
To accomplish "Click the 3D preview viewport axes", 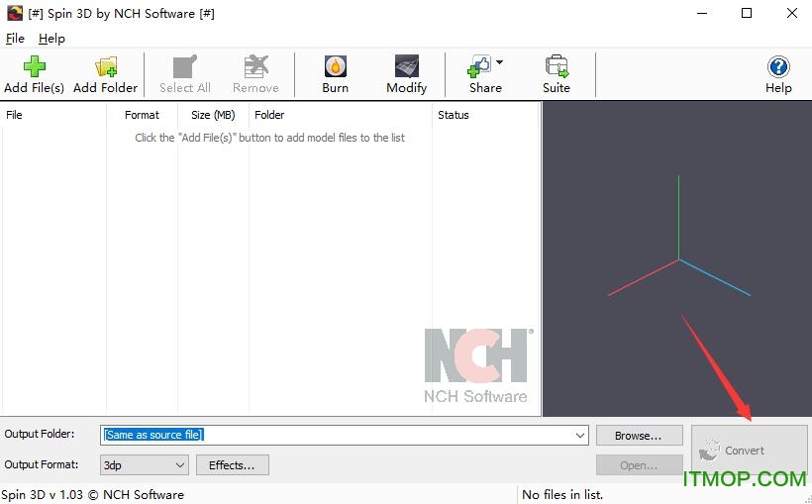I will click(x=678, y=258).
